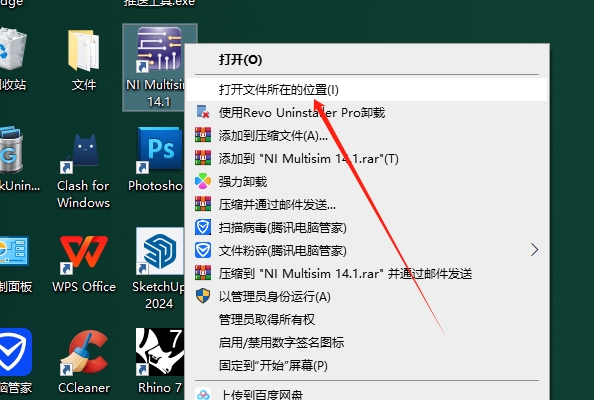Screen dimensions: 594x400
Task: Select the control panel desktop icon
Action: click(x=13, y=251)
